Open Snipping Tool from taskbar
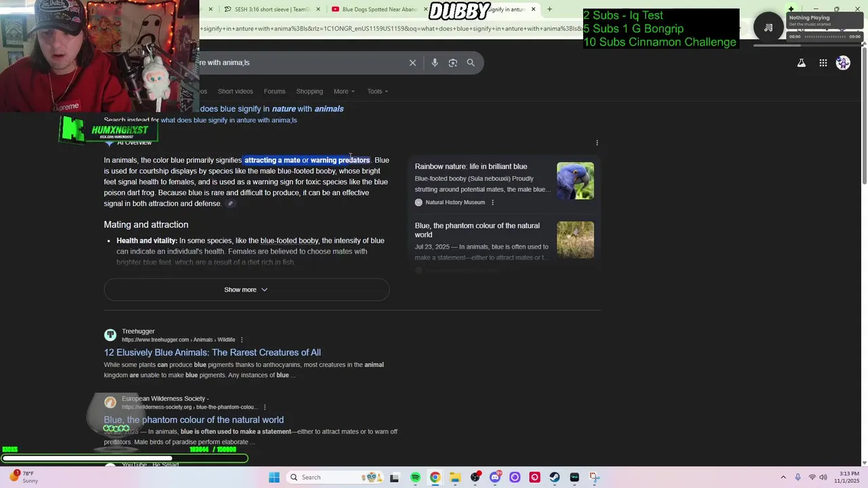This screenshot has width=868, height=488. pos(595,477)
